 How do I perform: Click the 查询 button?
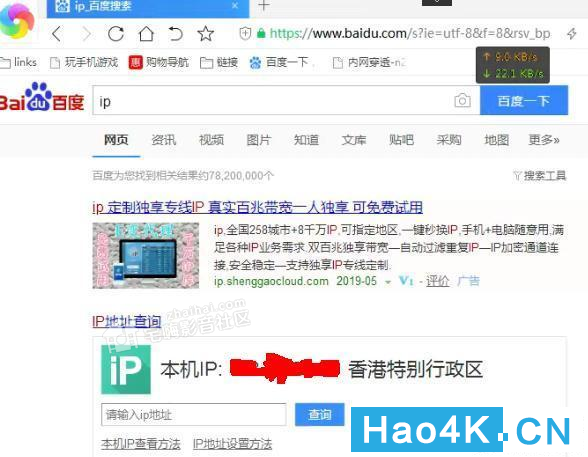pyautogui.click(x=320, y=414)
